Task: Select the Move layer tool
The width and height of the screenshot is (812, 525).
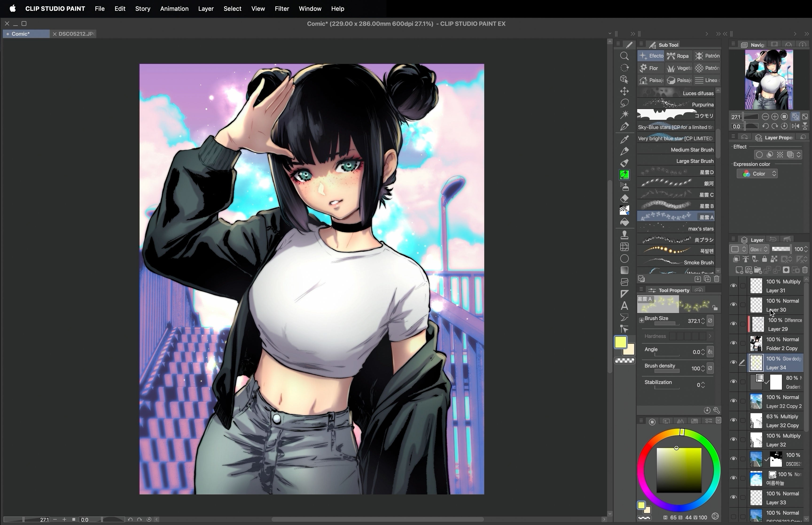Action: click(624, 91)
